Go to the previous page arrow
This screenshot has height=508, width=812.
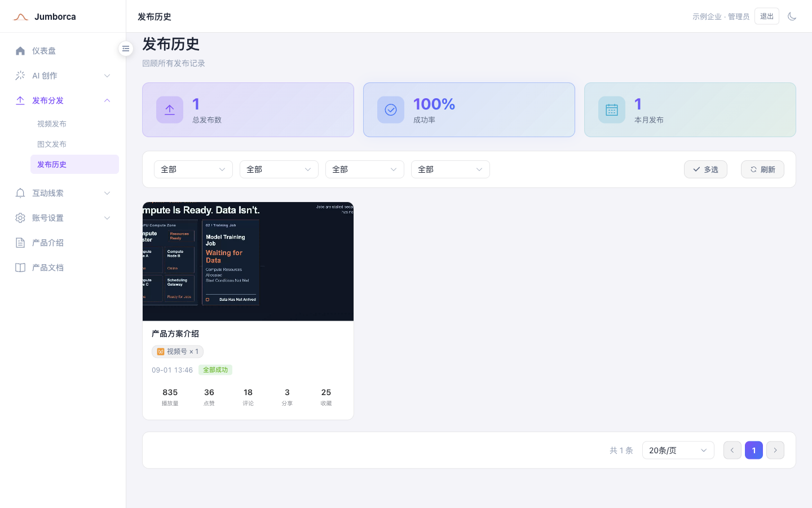(x=732, y=450)
